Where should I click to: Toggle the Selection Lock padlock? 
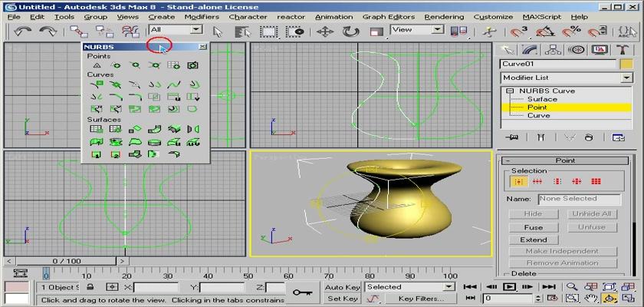click(90, 287)
